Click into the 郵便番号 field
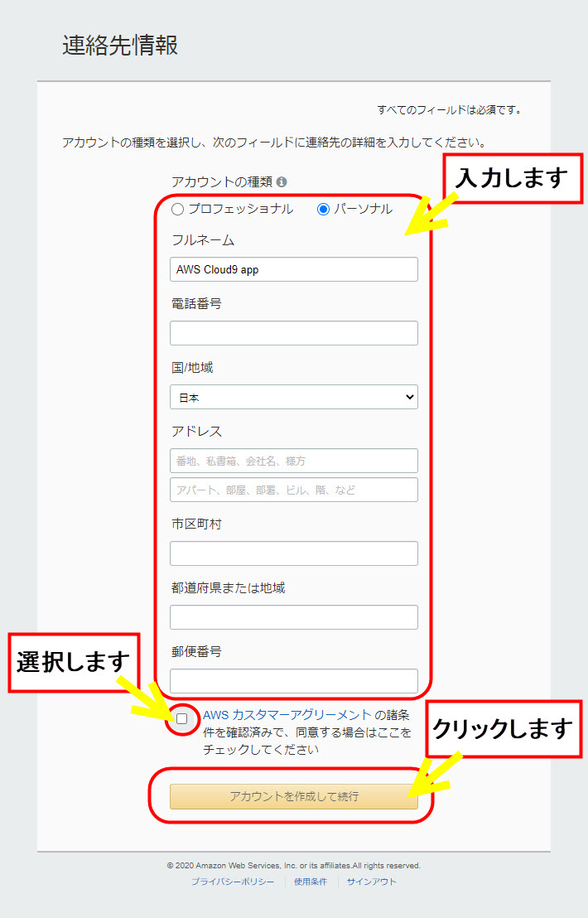The width and height of the screenshot is (588, 918). [294, 681]
